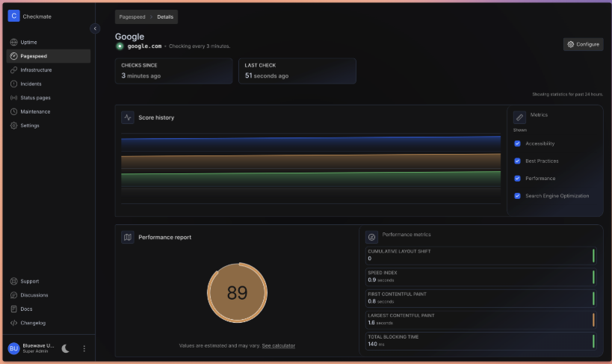Uncheck the Accessibility checkbox
This screenshot has height=364, width=612.
tap(518, 144)
